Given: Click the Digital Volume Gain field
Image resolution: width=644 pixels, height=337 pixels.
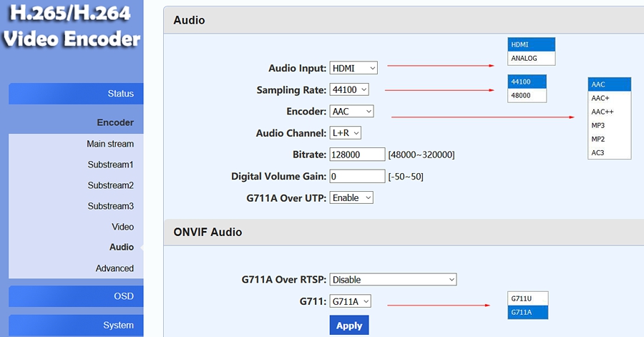Looking at the screenshot, I should [357, 176].
